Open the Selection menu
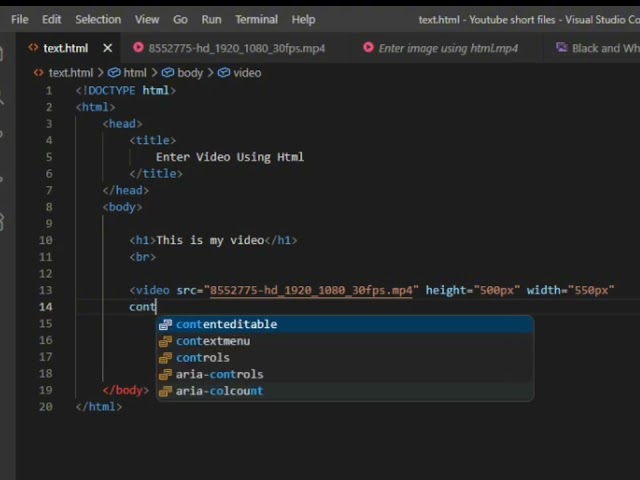 pyautogui.click(x=98, y=20)
